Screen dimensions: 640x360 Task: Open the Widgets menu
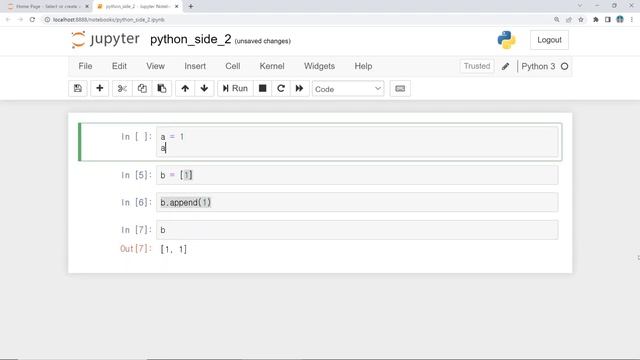point(319,66)
